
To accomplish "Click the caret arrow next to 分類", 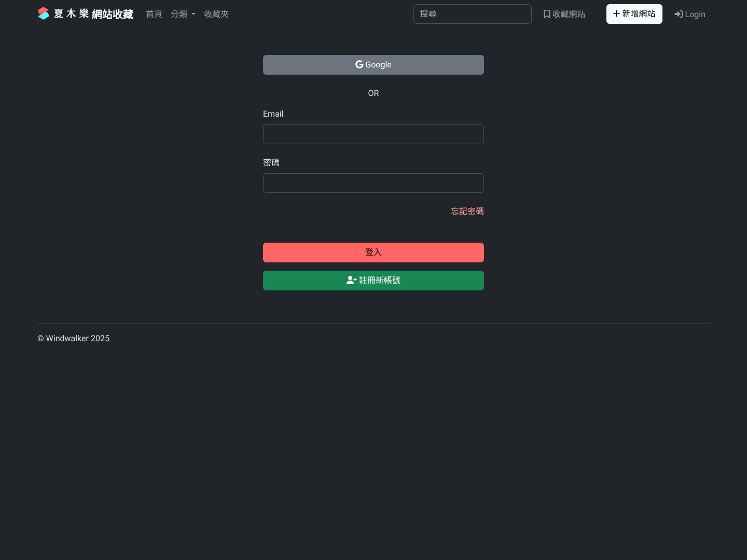I will pos(193,14).
